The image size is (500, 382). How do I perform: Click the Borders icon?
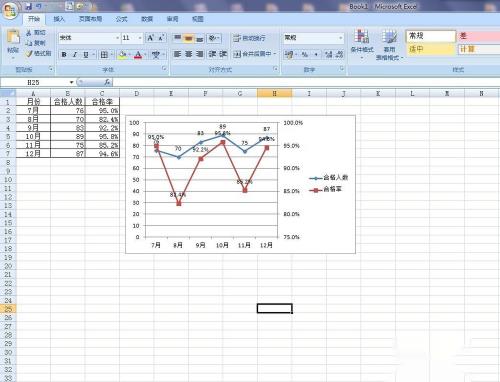coord(104,55)
